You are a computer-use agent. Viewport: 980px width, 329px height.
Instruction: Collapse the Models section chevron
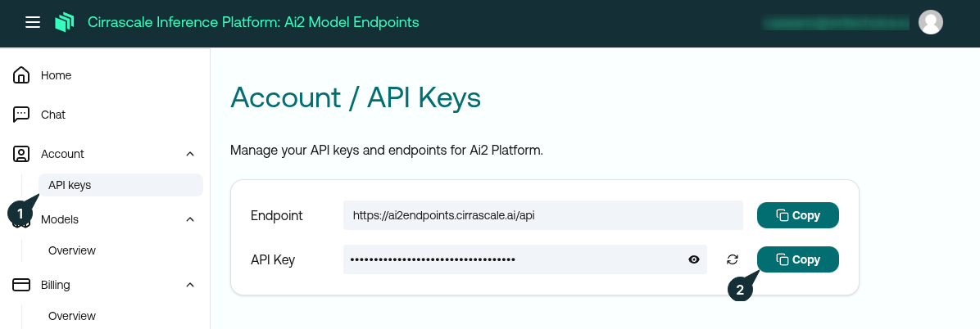(x=190, y=219)
